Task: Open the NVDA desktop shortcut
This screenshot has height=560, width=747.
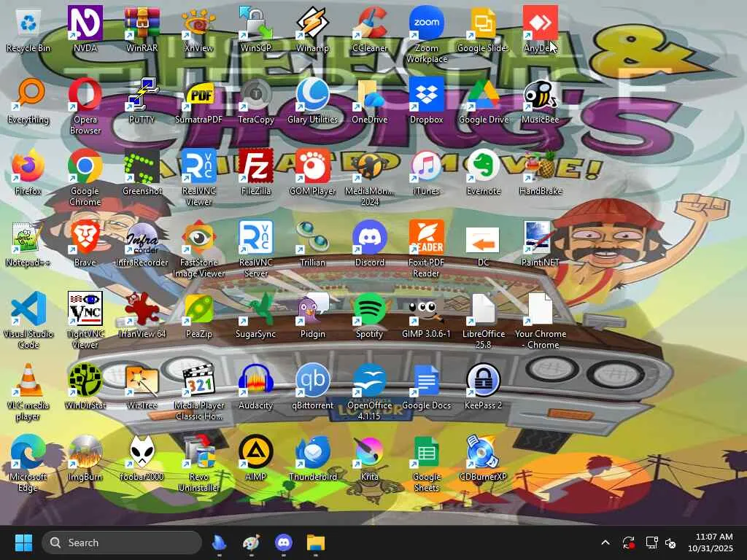Action: click(x=85, y=23)
